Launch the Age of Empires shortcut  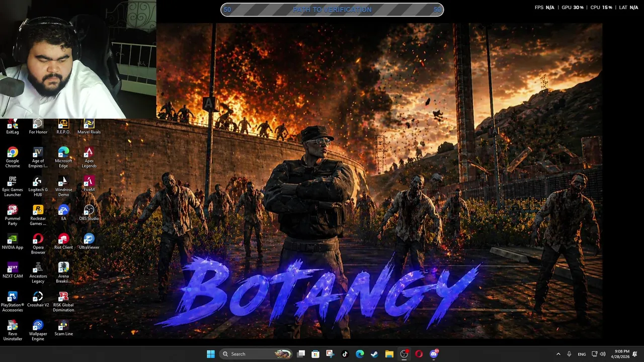tap(38, 158)
